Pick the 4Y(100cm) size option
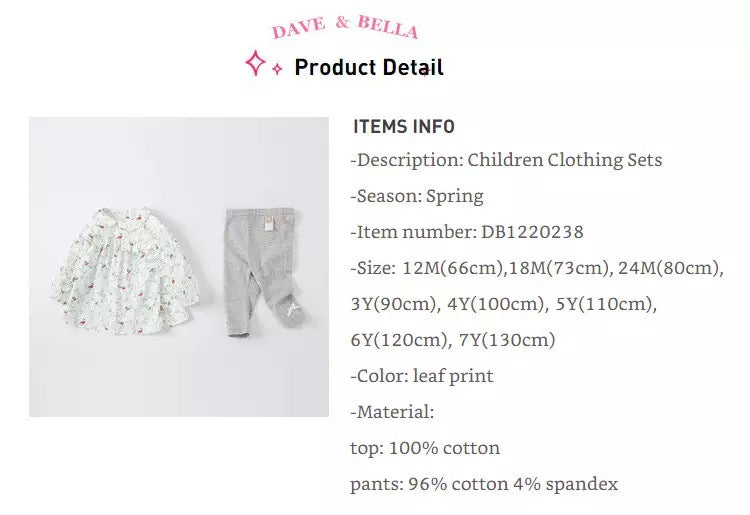Image resolution: width=750 pixels, height=515 pixels. coord(492,304)
